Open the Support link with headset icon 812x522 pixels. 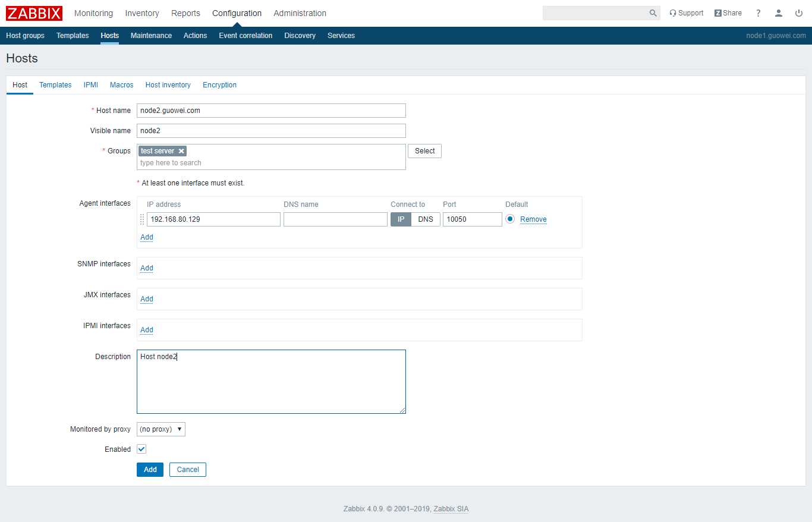(x=686, y=13)
